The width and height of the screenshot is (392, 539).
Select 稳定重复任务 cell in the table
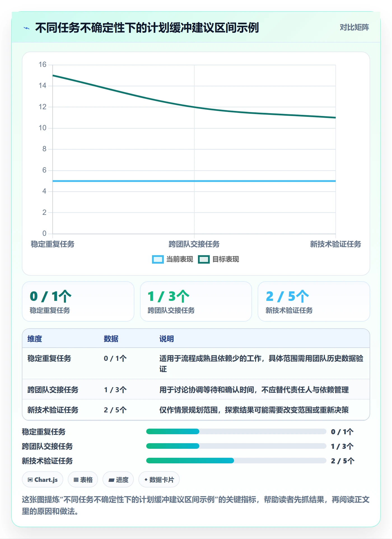pos(49,358)
